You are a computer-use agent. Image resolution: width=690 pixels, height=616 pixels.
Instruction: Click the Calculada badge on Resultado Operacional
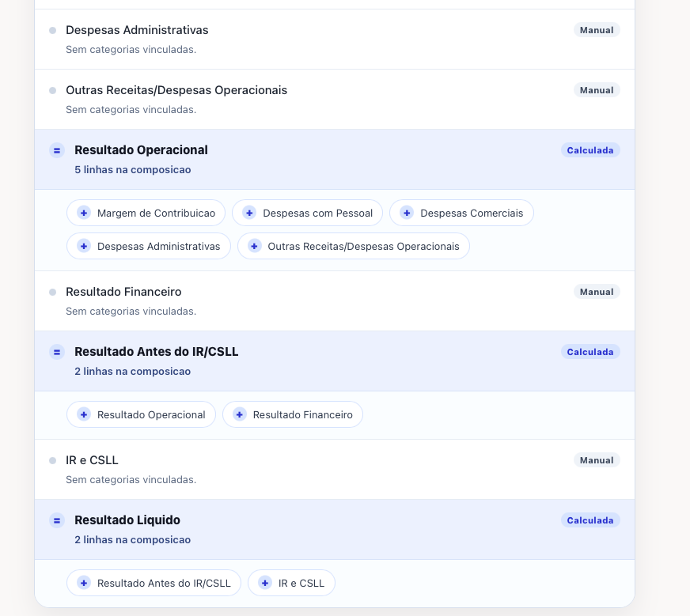pyautogui.click(x=590, y=150)
